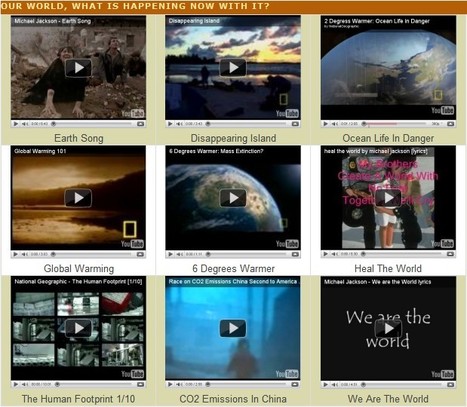The width and height of the screenshot is (467, 407).
Task: Start Heal The World with the overlay play button
Action: pyautogui.click(x=388, y=198)
